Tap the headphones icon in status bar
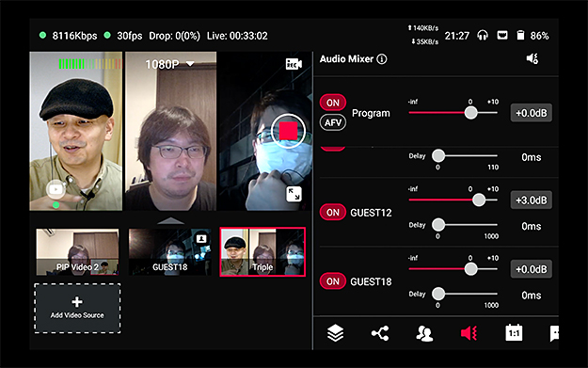 coord(483,36)
